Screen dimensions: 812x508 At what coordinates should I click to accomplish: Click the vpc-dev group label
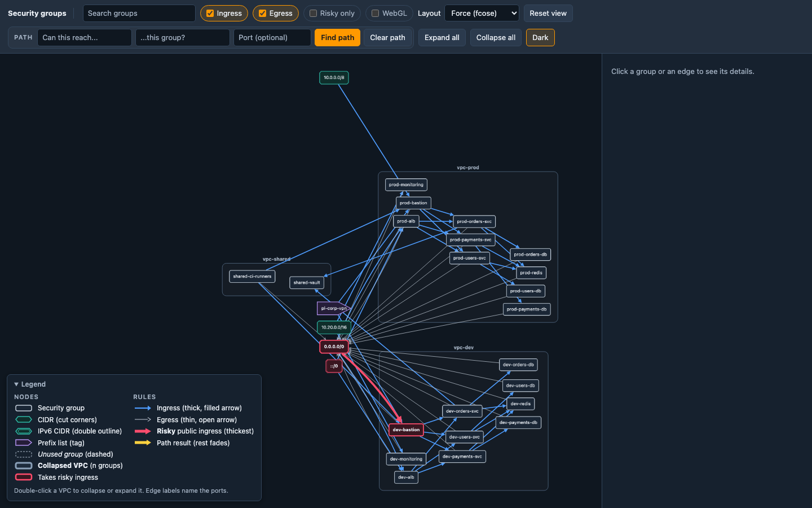464,348
